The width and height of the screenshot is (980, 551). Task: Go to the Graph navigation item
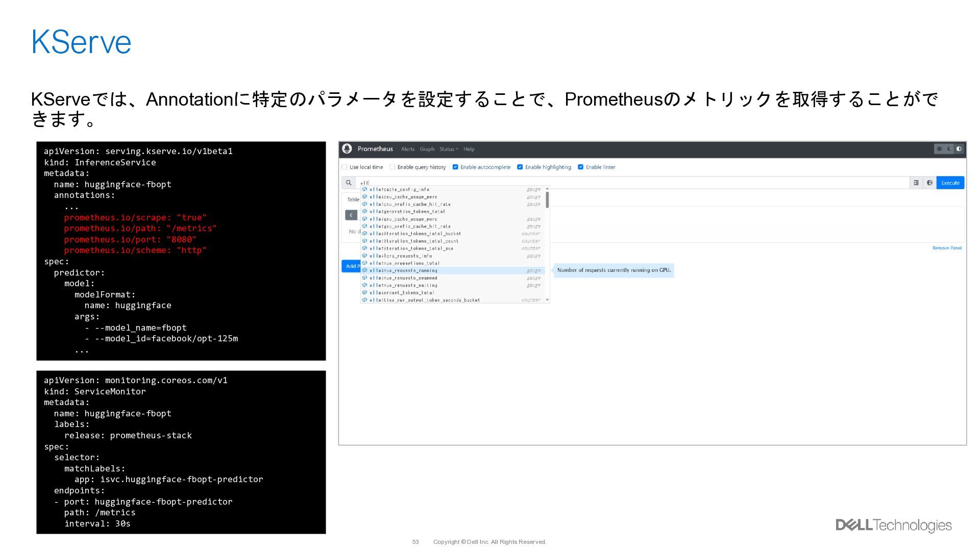[427, 149]
